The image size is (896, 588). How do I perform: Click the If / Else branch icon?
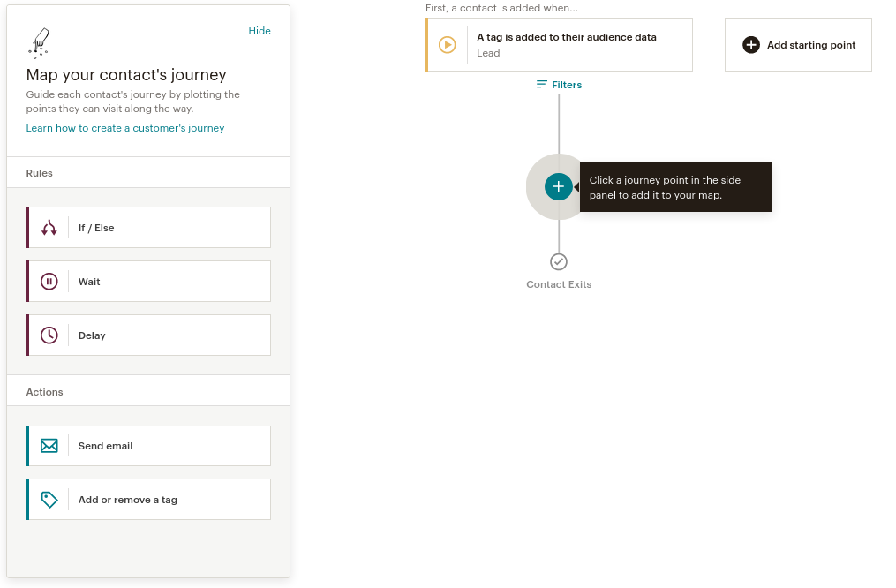click(x=49, y=228)
